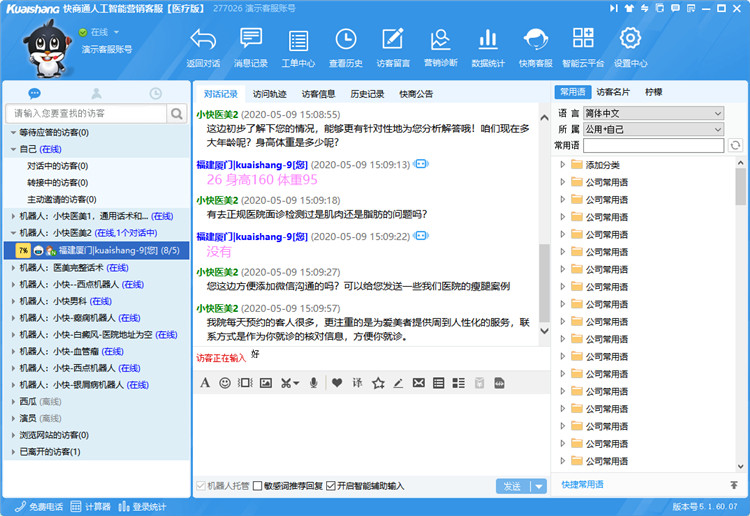The height and width of the screenshot is (516, 750).
Task: Click the 发送 send button
Action: click(512, 486)
